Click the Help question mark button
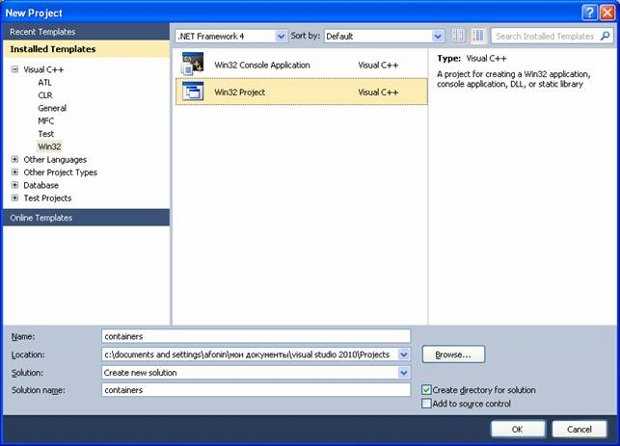620x446 pixels. (589, 13)
